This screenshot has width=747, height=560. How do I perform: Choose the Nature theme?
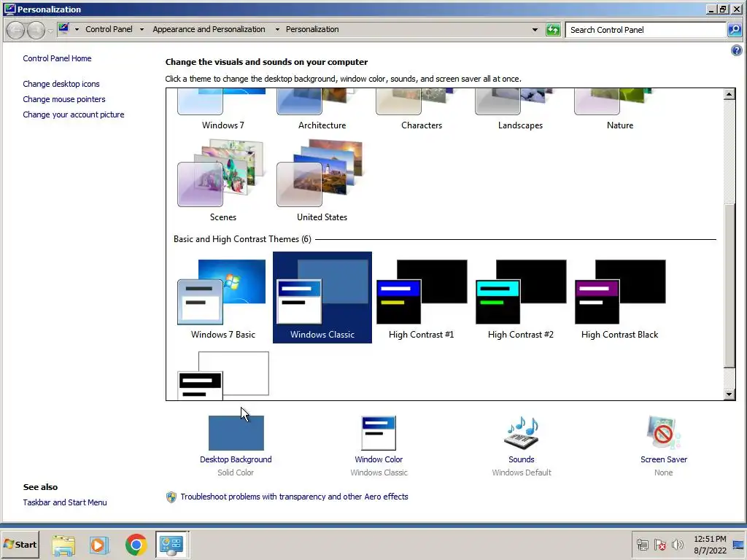pos(619,110)
